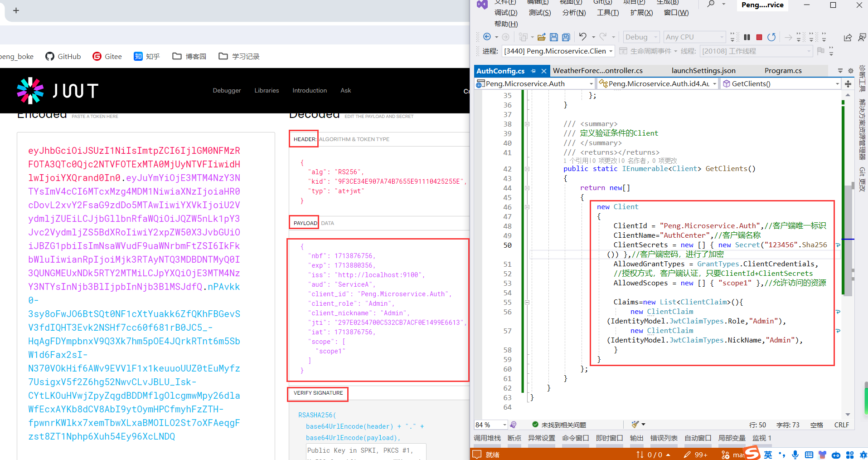
Task: Click the 0 / 0 git sync status indicator
Action: coord(653,455)
